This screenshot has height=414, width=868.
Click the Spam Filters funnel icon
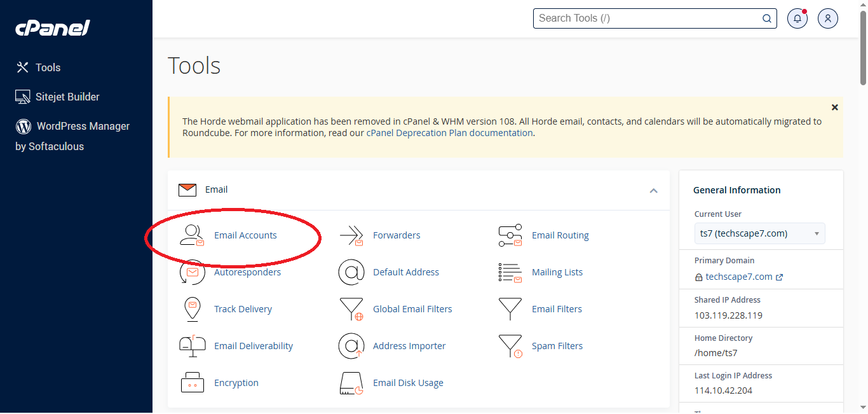(x=510, y=346)
